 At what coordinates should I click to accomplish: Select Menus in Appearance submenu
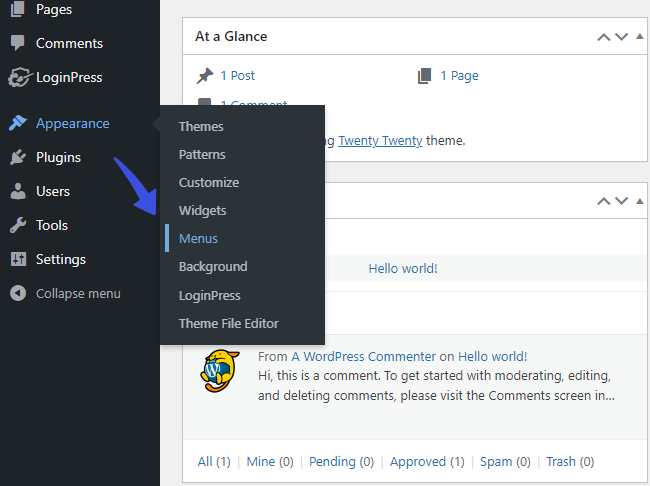(x=198, y=238)
